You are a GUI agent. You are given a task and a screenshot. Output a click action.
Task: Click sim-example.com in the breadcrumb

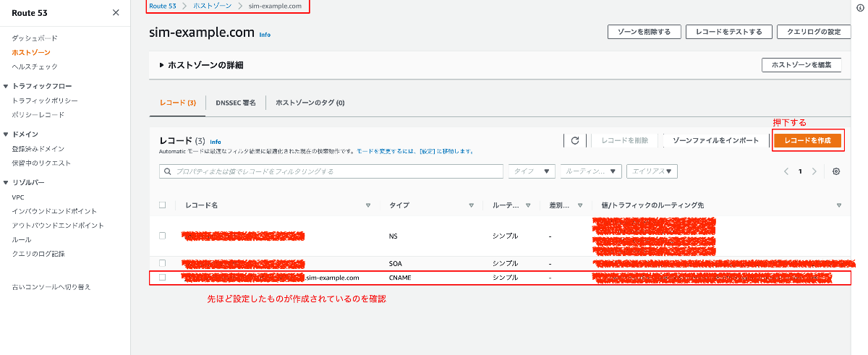click(x=275, y=6)
